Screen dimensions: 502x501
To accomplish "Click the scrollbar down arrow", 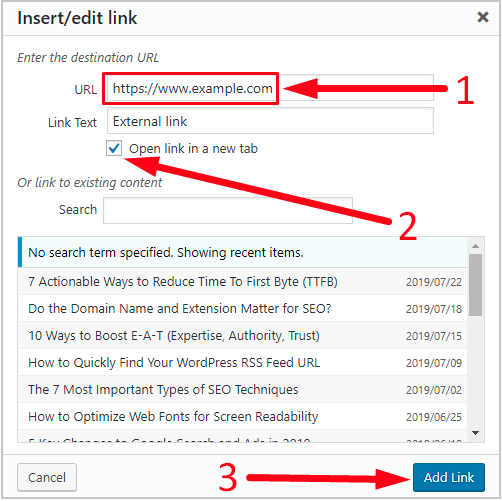I will (x=475, y=433).
